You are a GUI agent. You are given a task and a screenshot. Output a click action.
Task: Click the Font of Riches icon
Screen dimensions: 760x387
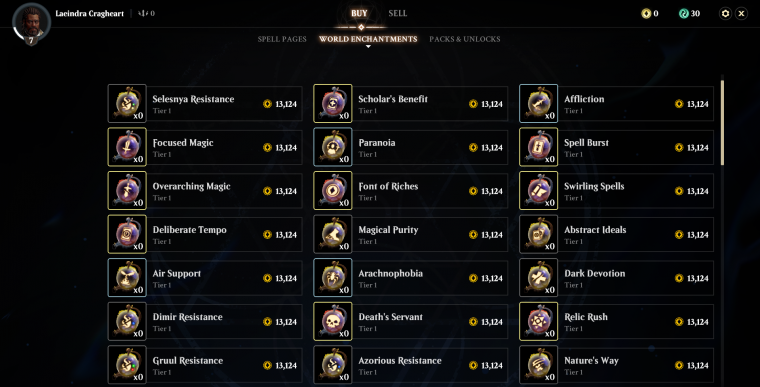click(333, 191)
